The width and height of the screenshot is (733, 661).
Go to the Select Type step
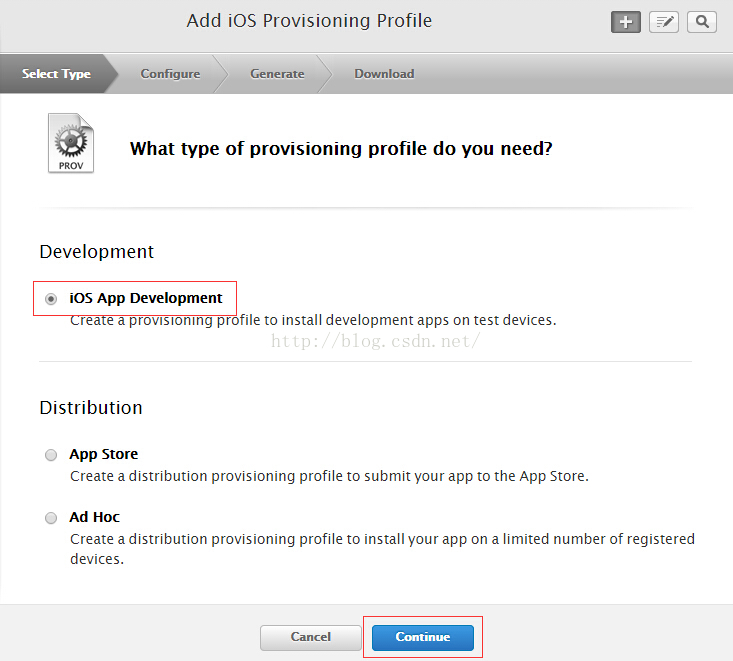click(56, 74)
